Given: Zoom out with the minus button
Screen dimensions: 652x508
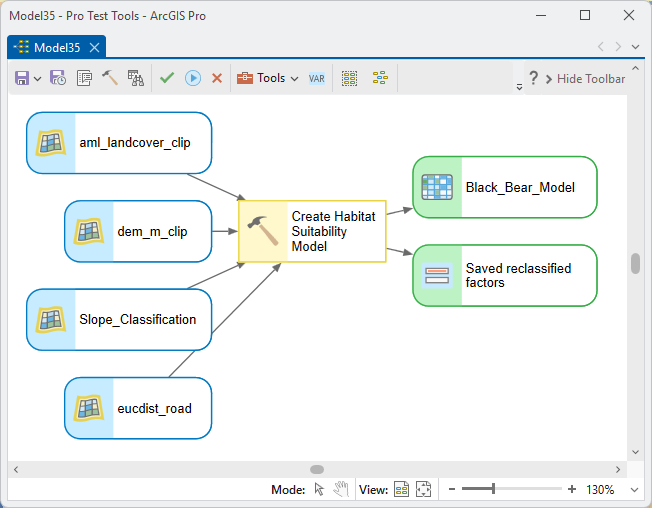Looking at the screenshot, I should tap(452, 489).
